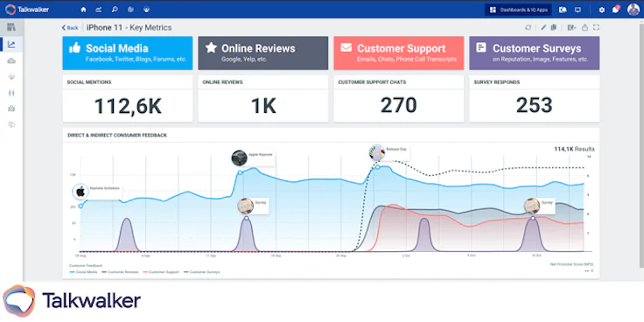Click the Keynote Invitation Apple logo marker
The width and height of the screenshot is (644, 322).
coord(80,192)
